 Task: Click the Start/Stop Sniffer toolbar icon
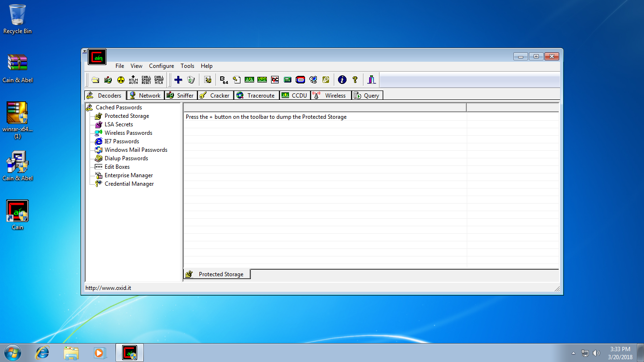(x=108, y=80)
